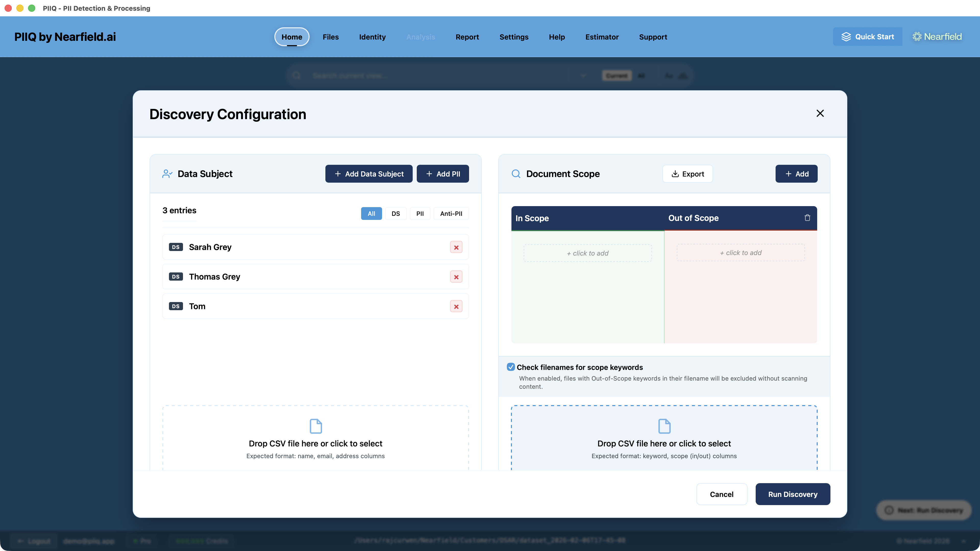Viewport: 980px width, 551px height.
Task: Switch to the Files tab
Action: click(x=330, y=37)
